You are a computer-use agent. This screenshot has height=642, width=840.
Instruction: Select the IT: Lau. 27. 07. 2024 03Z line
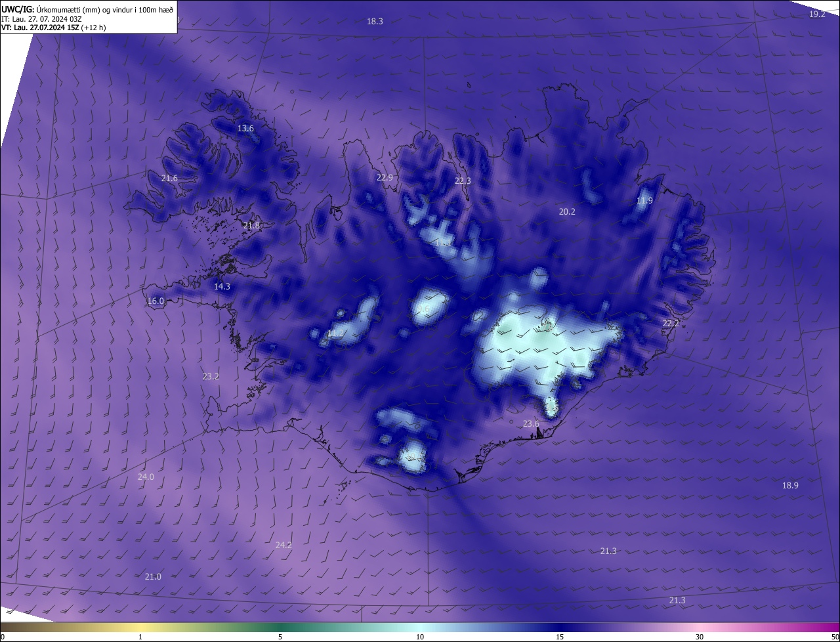coord(41,19)
